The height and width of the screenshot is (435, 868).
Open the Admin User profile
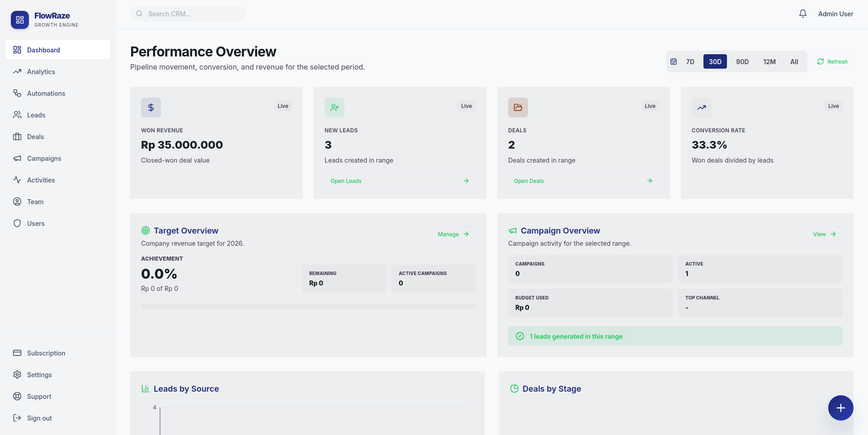[x=836, y=14]
